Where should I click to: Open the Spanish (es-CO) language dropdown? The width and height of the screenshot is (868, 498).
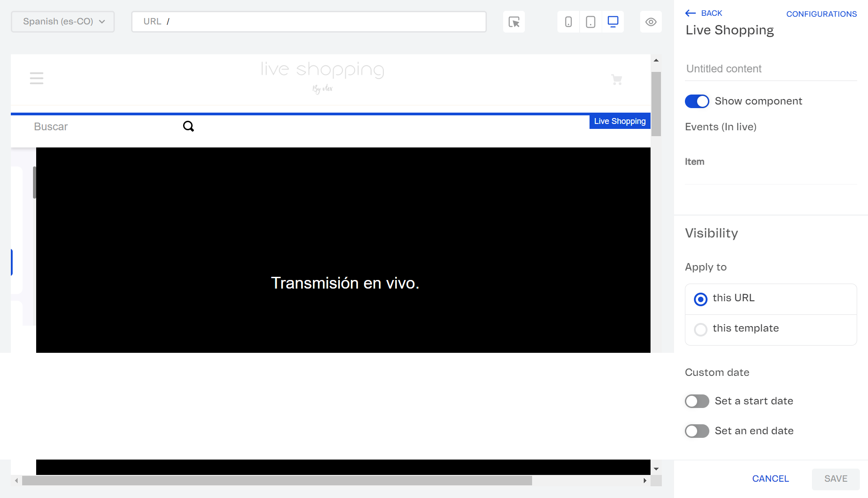[62, 21]
